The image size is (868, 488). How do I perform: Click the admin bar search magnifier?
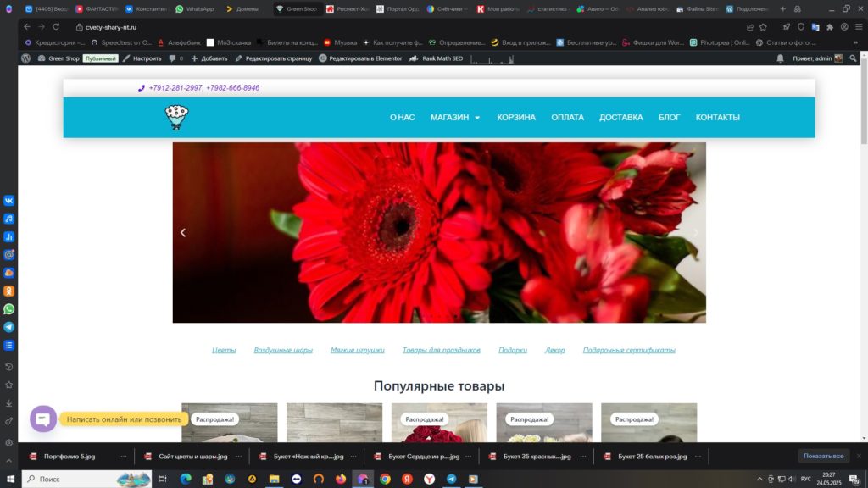pyautogui.click(x=853, y=58)
